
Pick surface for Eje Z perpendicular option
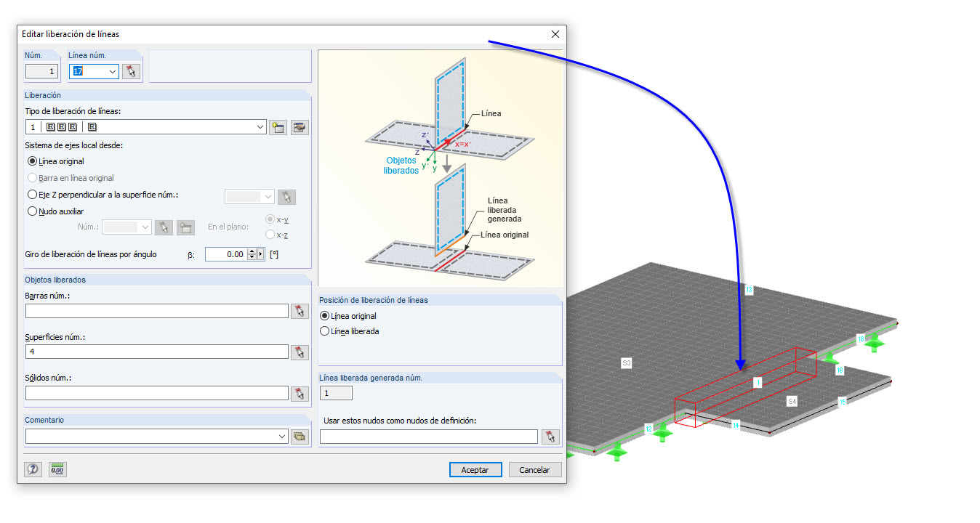click(x=286, y=196)
